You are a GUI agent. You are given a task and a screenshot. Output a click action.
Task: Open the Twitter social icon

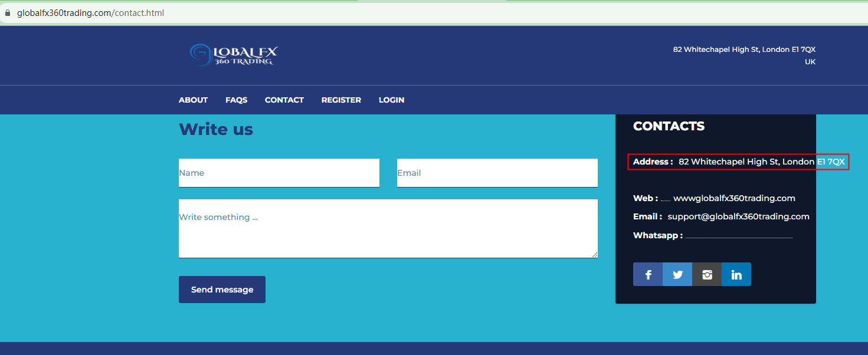click(677, 274)
